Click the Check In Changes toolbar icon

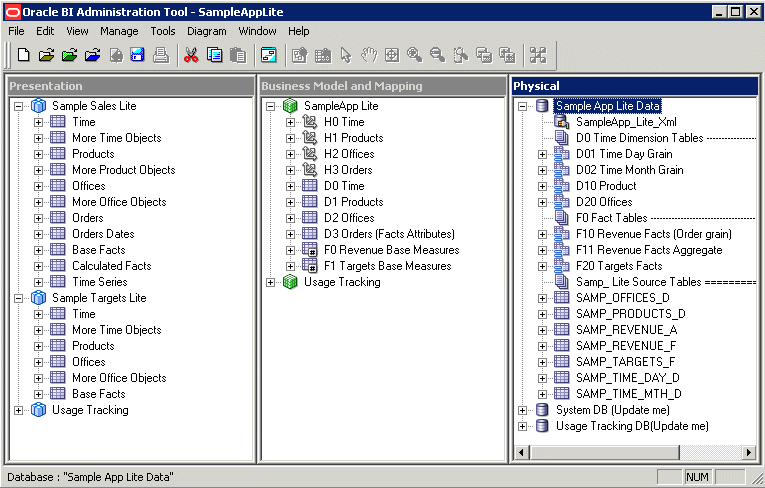[116, 55]
